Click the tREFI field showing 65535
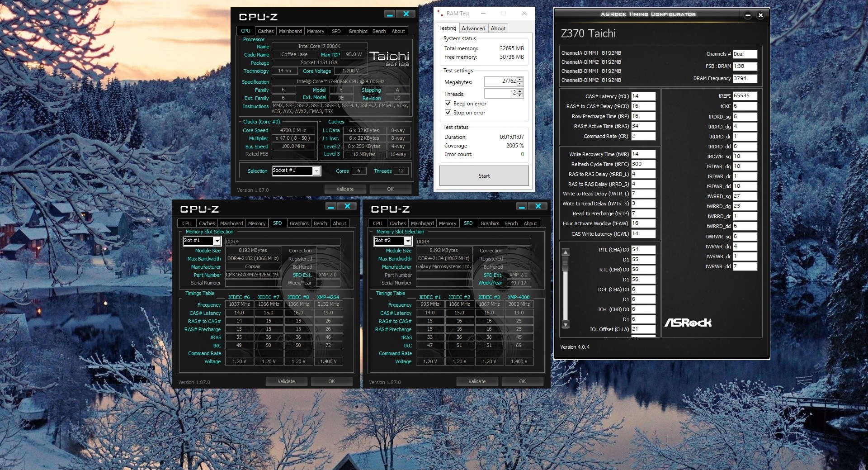Screen dimensions: 868x470 pos(745,96)
